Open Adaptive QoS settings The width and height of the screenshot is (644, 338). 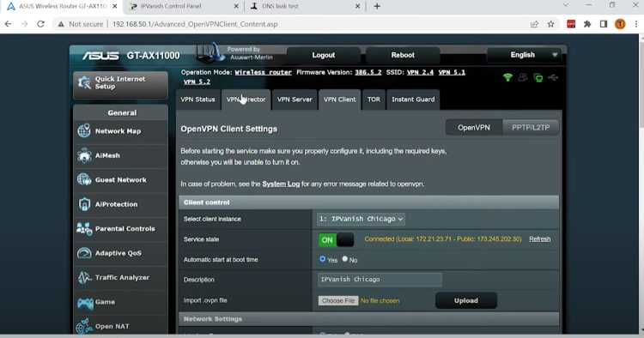(x=120, y=253)
